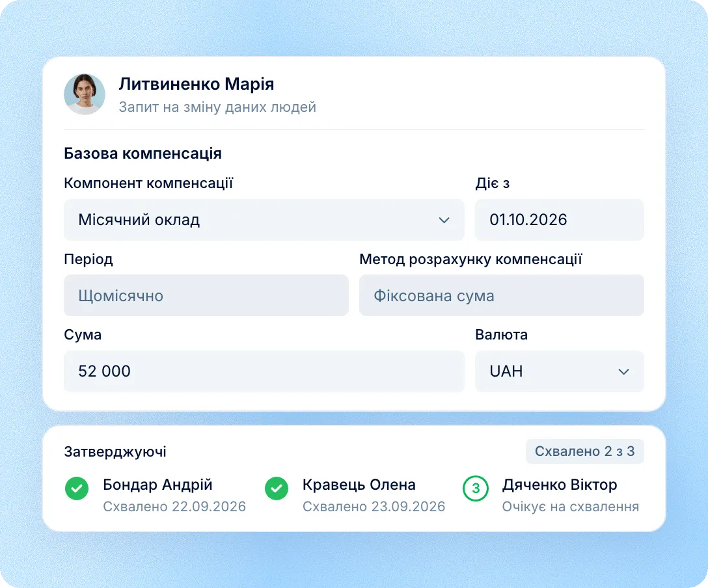The image size is (708, 588).
Task: Click the Компонент компенсації label
Action: tap(148, 183)
